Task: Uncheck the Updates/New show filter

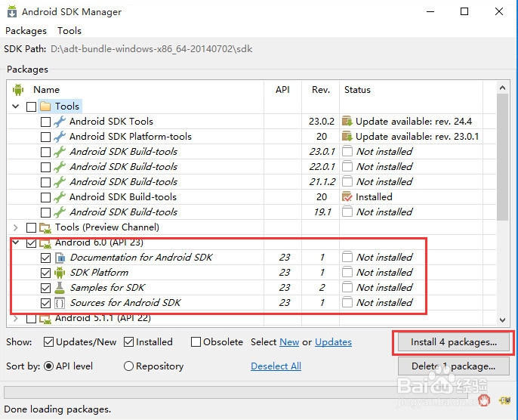Action: [49, 342]
